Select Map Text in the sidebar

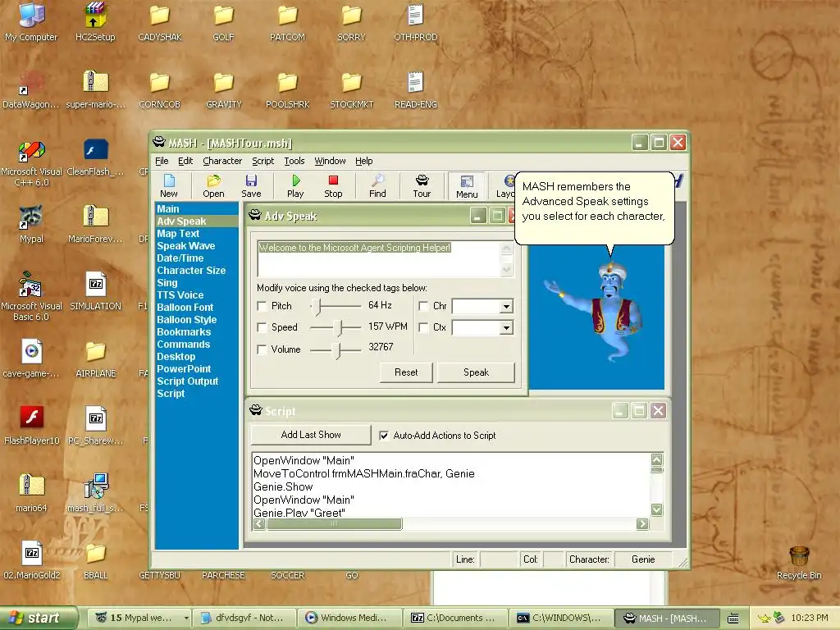[178, 234]
